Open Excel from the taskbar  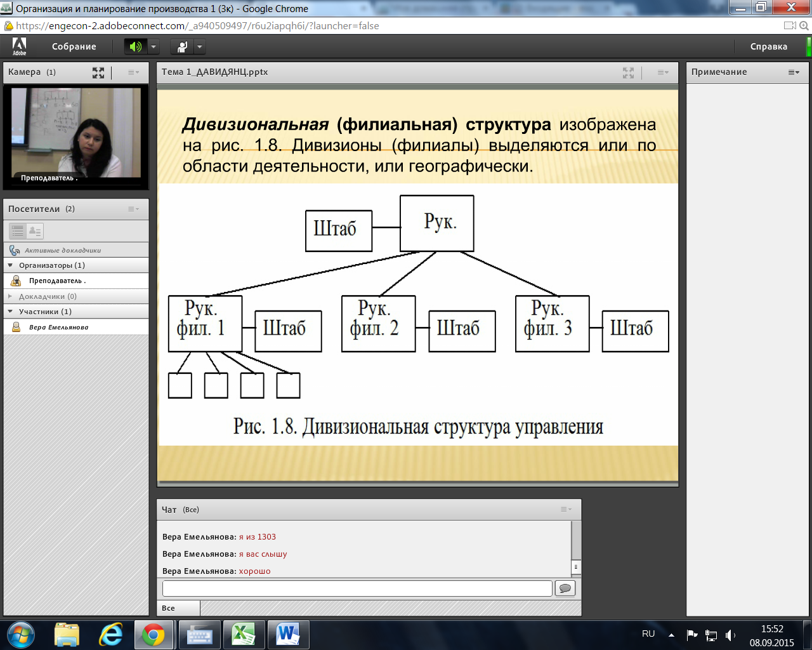[243, 634]
